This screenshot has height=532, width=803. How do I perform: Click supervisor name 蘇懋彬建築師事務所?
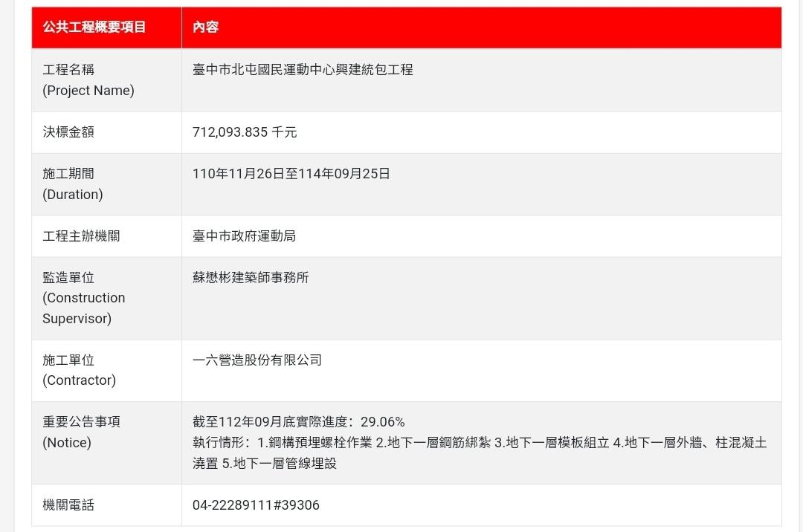[251, 278]
